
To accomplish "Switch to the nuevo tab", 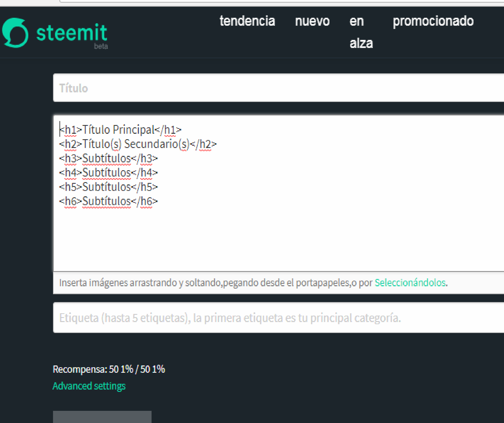I will 312,21.
